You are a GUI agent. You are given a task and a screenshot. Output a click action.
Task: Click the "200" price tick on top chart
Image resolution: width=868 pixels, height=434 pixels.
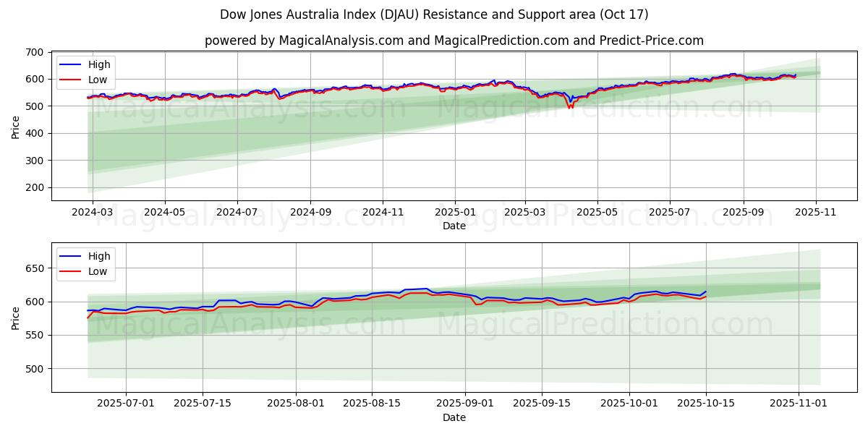(33, 188)
